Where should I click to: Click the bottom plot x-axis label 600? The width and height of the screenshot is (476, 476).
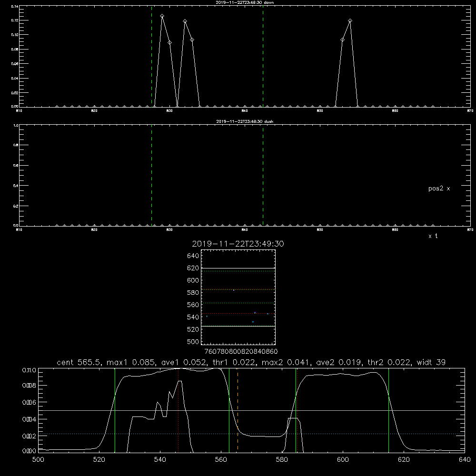point(343,460)
